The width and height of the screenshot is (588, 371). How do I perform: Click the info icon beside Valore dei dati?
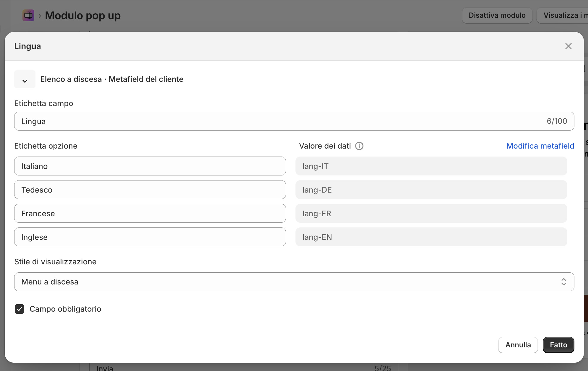(359, 146)
